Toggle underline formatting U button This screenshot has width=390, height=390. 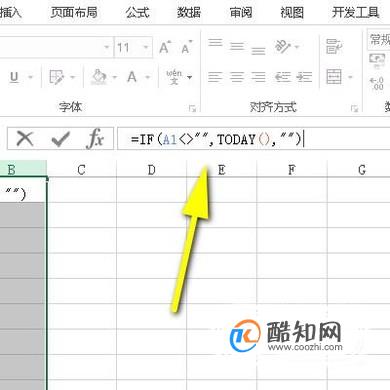click(14, 77)
